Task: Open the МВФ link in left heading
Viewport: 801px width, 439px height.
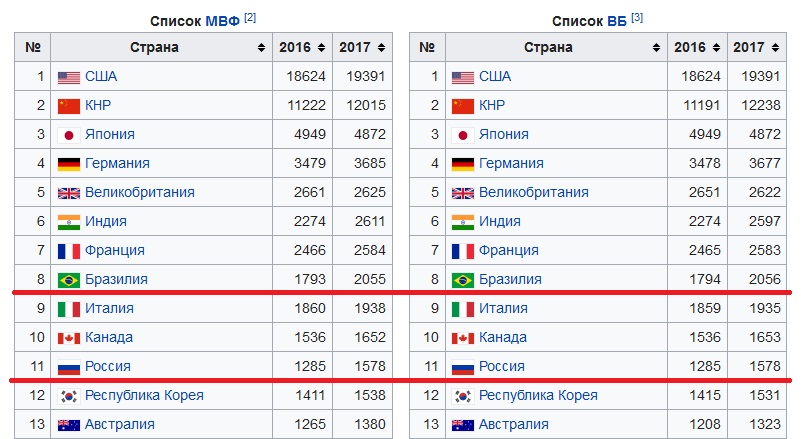Action: click(222, 21)
